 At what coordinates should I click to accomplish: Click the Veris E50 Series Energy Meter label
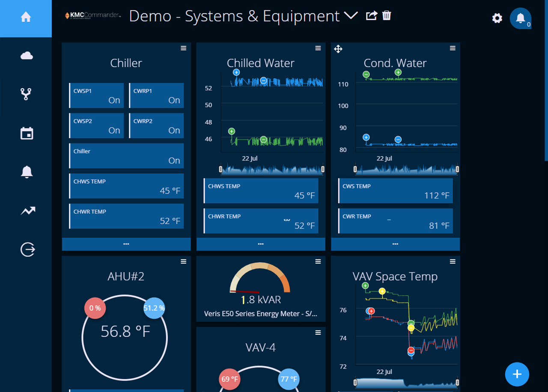261,314
